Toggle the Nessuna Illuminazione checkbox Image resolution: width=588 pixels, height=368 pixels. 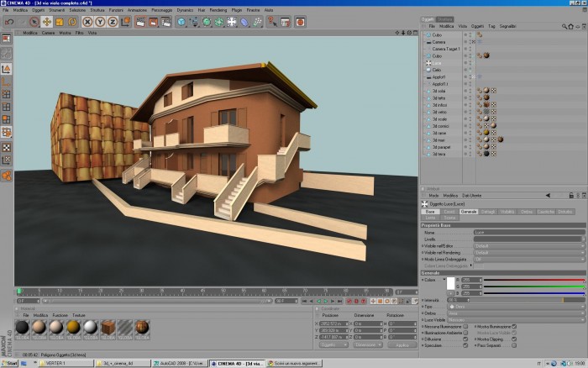tap(465, 327)
